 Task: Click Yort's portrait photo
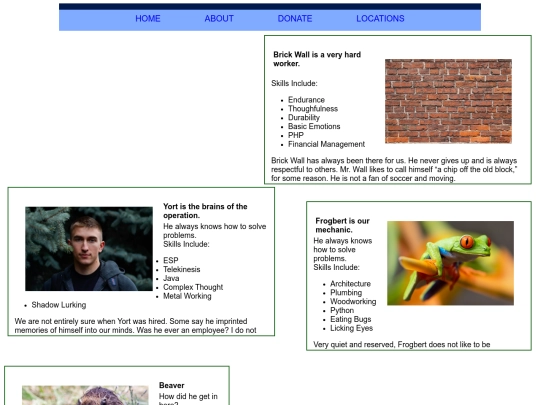click(89, 249)
